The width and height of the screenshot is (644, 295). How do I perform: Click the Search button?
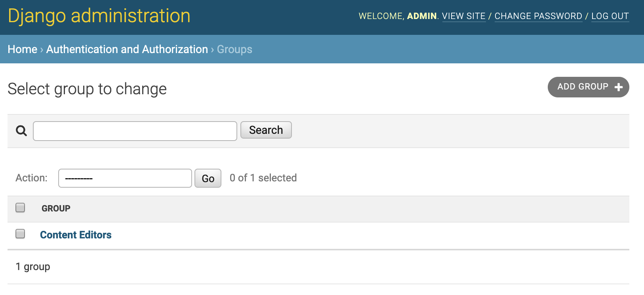[266, 130]
